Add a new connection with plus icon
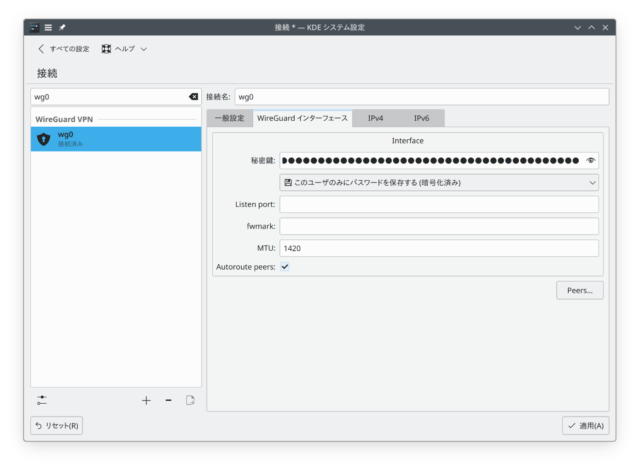Viewport: 640px width, 470px height. [146, 400]
